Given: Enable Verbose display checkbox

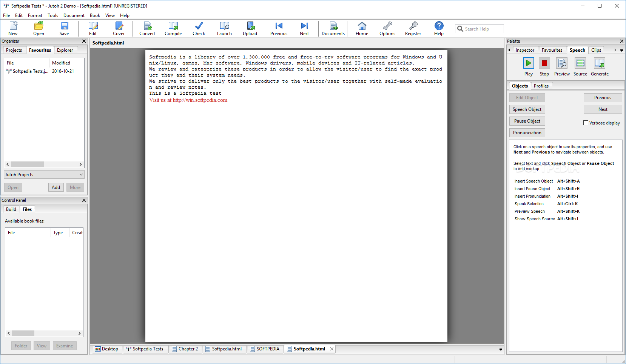Looking at the screenshot, I should pyautogui.click(x=586, y=123).
